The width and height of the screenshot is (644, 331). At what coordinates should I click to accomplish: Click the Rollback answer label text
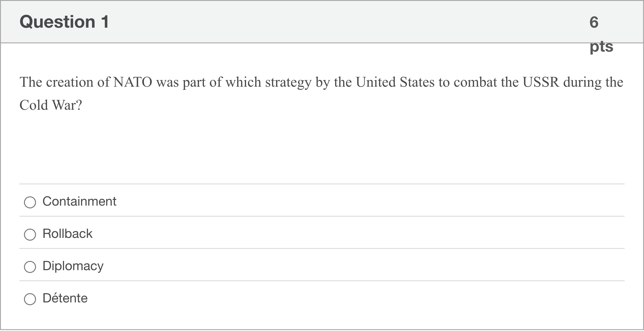point(68,233)
